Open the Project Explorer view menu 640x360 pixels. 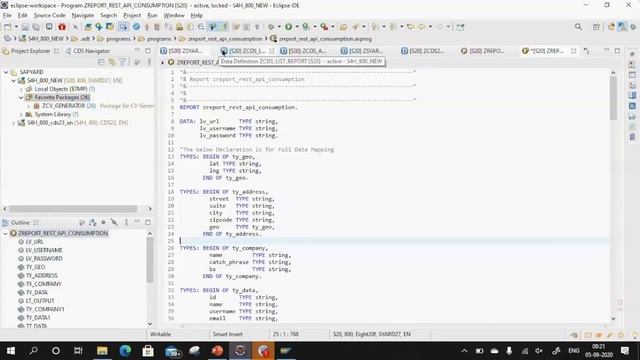[x=149, y=62]
